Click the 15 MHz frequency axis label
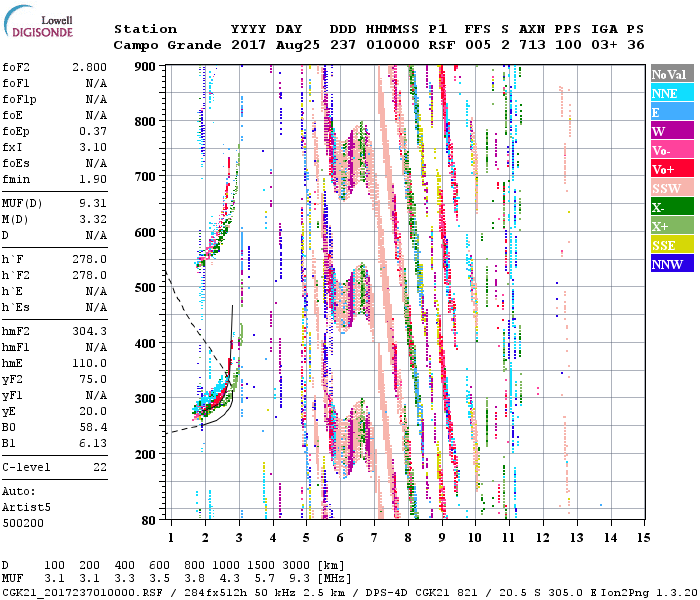Viewport: 700px width, 600px height. click(x=643, y=538)
